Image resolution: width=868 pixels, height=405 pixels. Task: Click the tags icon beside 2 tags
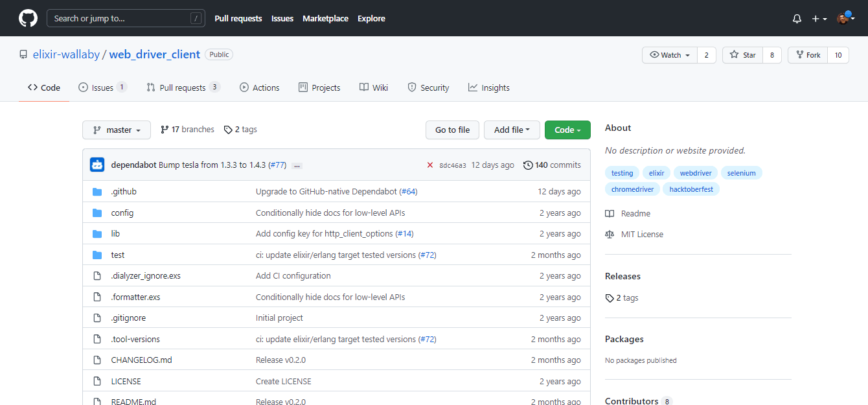pyautogui.click(x=228, y=130)
